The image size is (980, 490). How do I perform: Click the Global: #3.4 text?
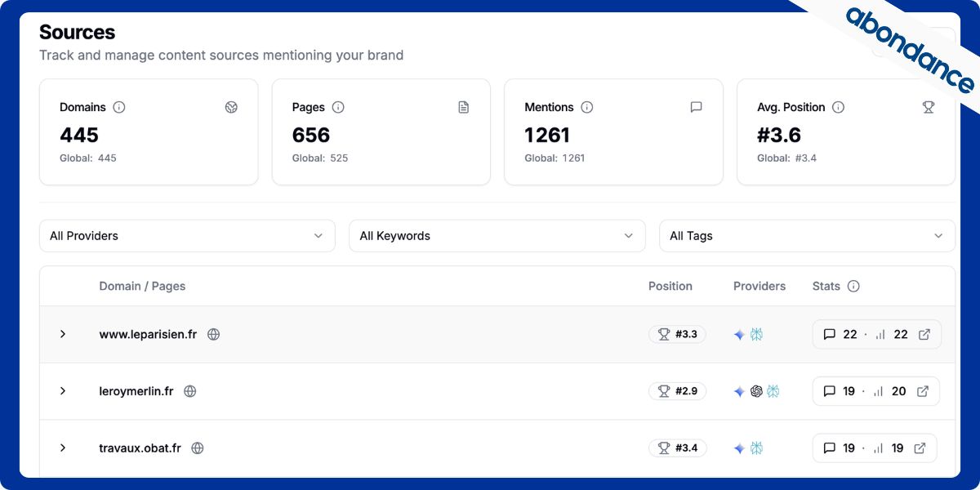(x=786, y=158)
